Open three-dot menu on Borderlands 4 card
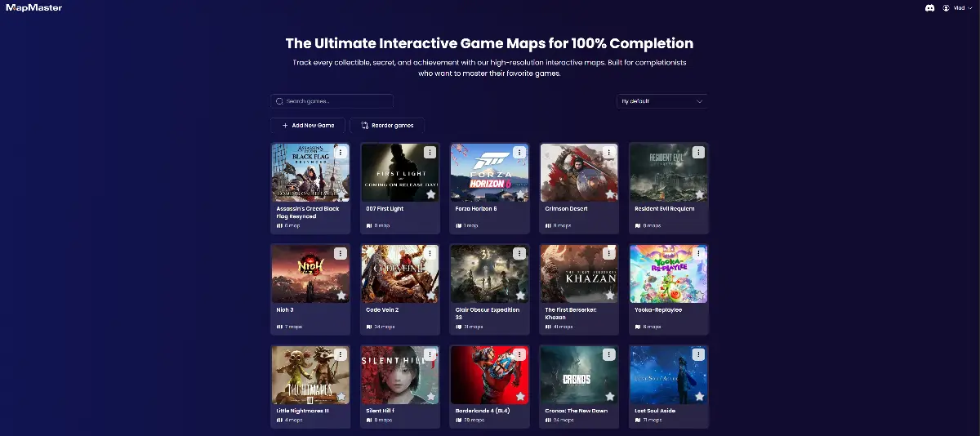The image size is (980, 436). [519, 355]
